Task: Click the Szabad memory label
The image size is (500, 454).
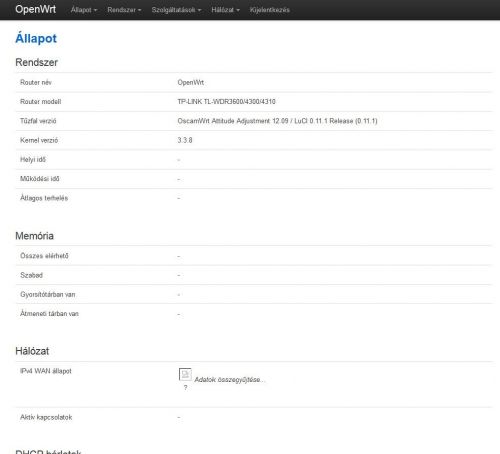Action: point(31,275)
